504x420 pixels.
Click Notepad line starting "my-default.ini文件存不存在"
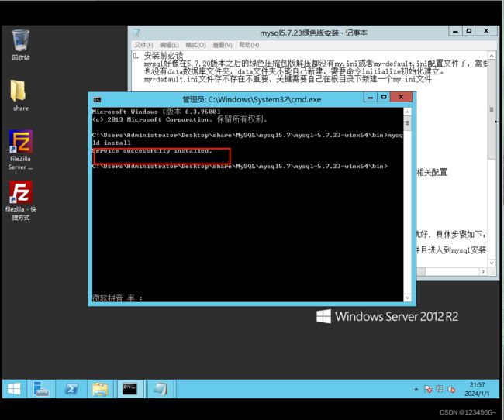click(288, 79)
